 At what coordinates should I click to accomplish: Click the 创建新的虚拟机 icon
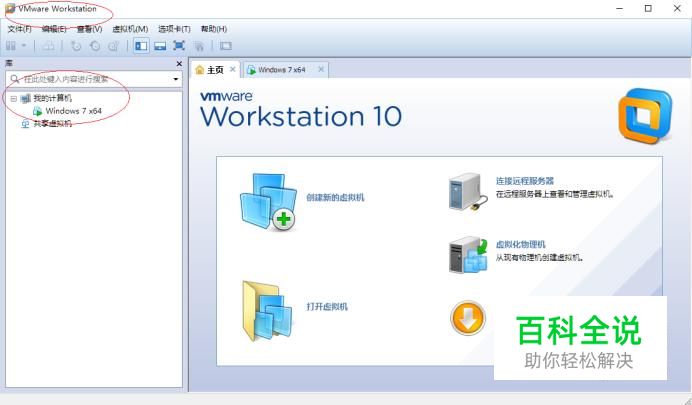[x=269, y=202]
